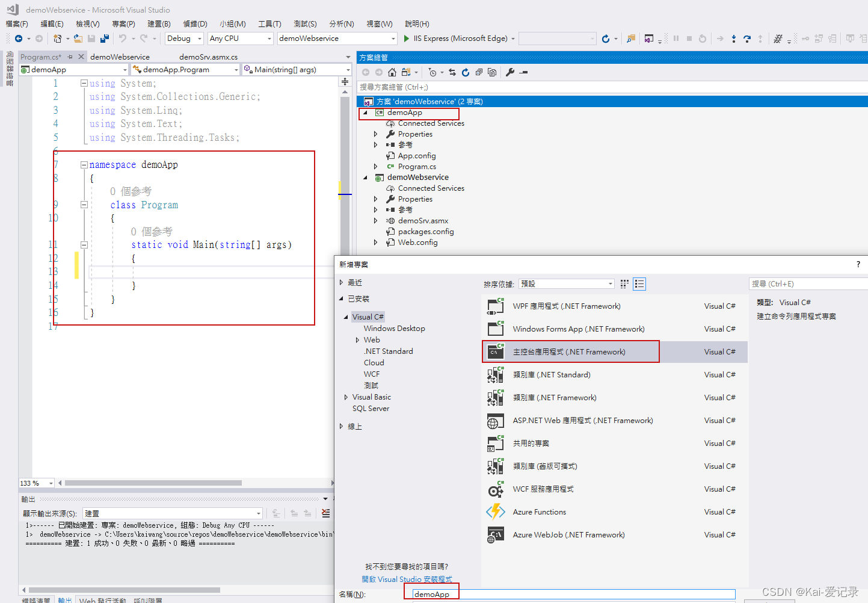Open the 檔案(F) menu
This screenshot has width=868, height=603.
tap(17, 24)
